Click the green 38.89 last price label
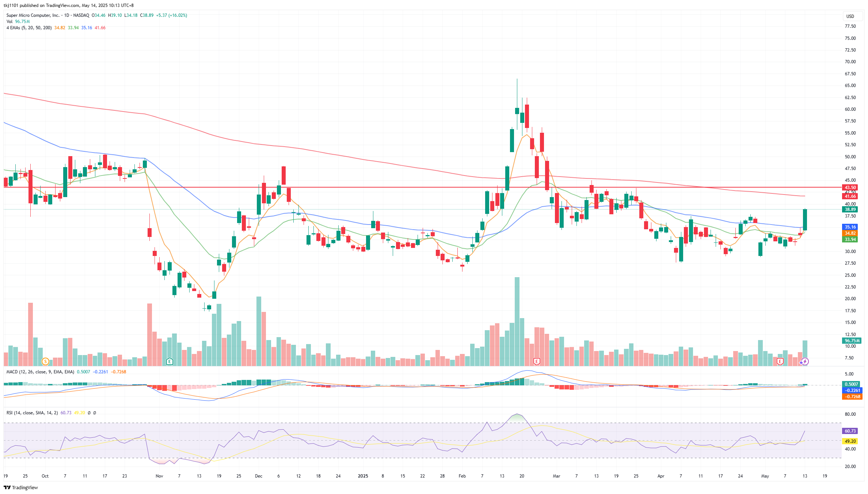This screenshot has height=494, width=868. (x=850, y=210)
